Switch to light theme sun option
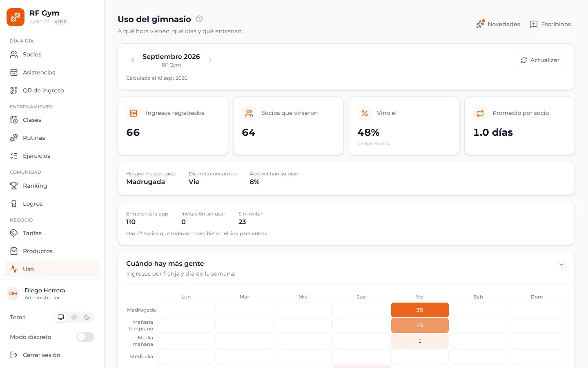Screen dimensions: 588x368 click(74, 317)
